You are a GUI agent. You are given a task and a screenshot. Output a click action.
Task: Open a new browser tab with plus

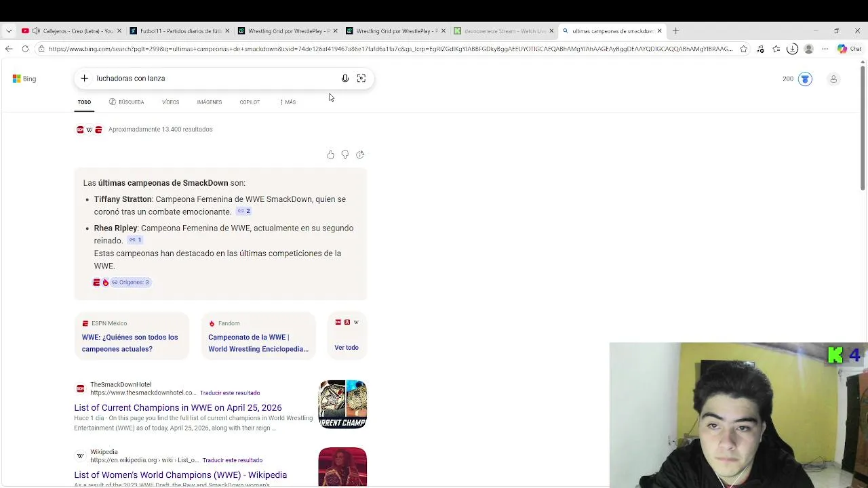675,30
